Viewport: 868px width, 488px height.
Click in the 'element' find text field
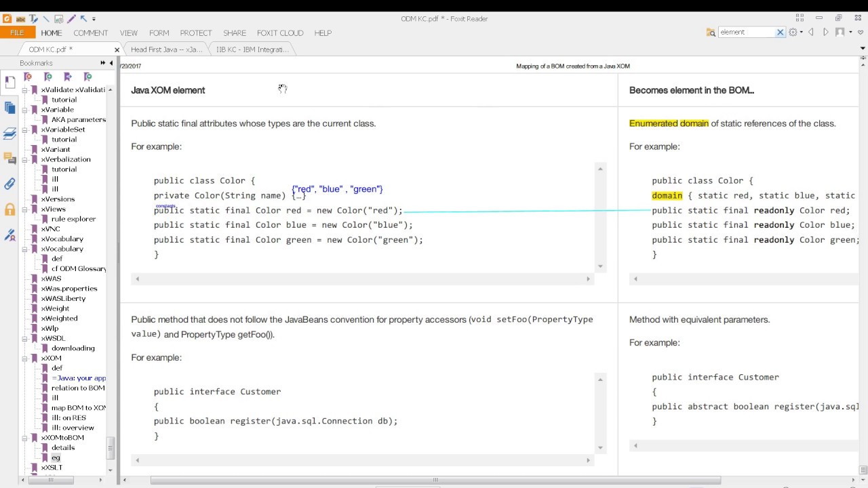pyautogui.click(x=746, y=32)
